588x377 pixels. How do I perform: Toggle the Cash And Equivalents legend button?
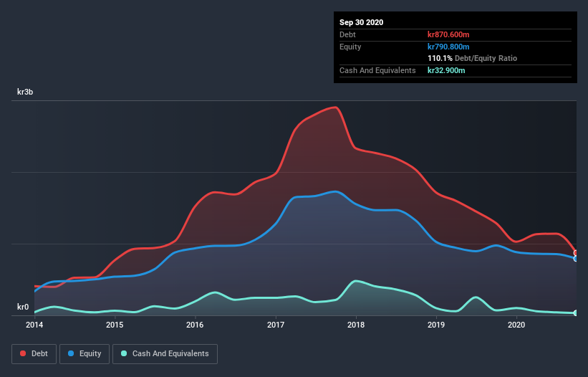point(165,354)
